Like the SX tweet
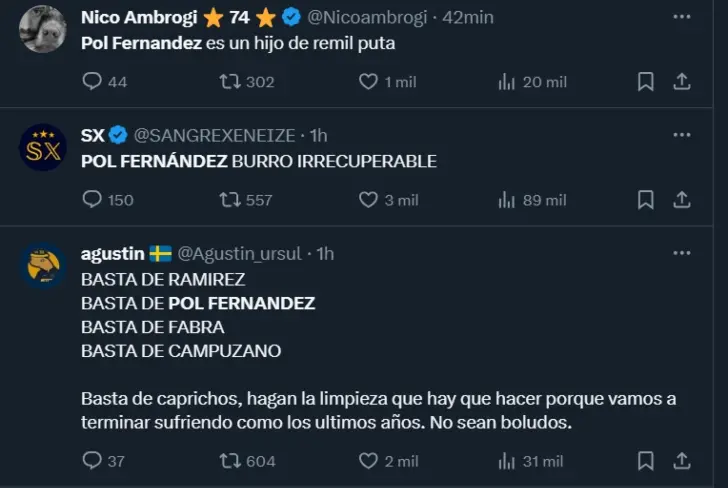728x488 pixels. point(369,200)
